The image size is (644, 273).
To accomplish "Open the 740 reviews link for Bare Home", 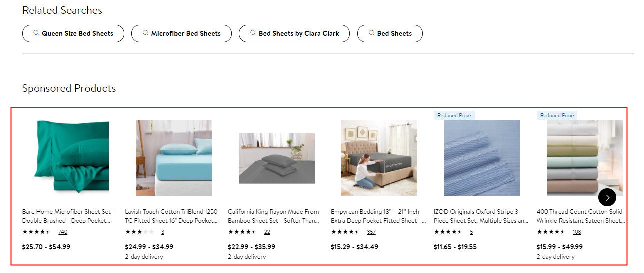I will click(x=63, y=232).
